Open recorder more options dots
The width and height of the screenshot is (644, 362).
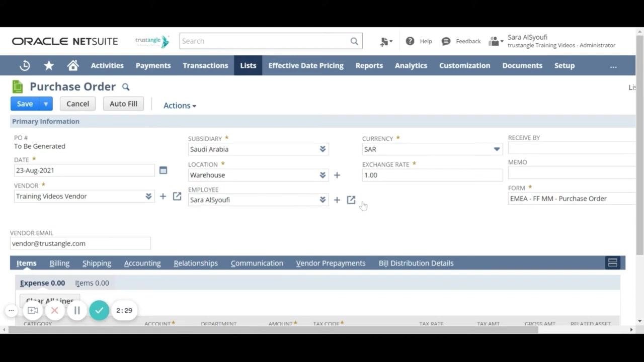pyautogui.click(x=11, y=311)
